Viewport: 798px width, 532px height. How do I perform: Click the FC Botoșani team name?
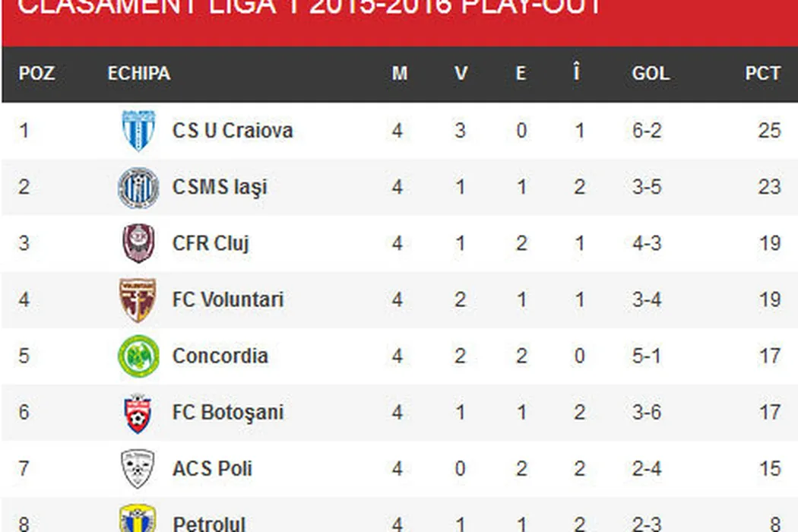pyautogui.click(x=227, y=413)
